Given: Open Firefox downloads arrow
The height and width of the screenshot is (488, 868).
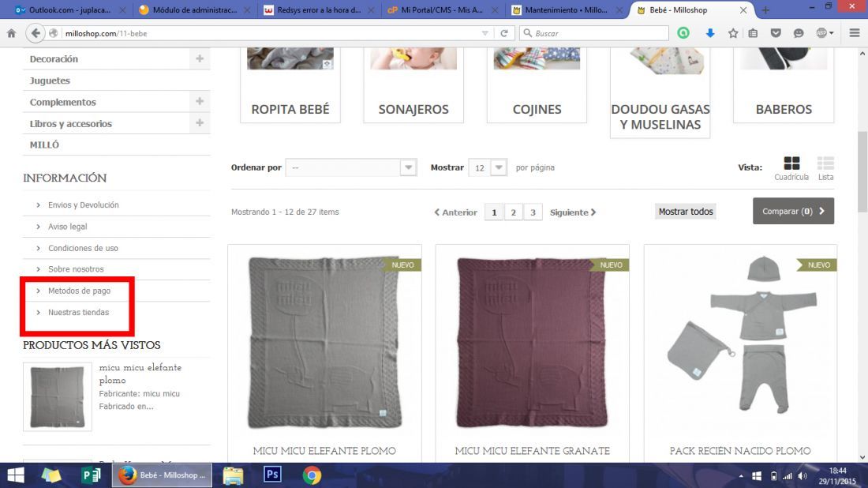Looking at the screenshot, I should point(710,33).
